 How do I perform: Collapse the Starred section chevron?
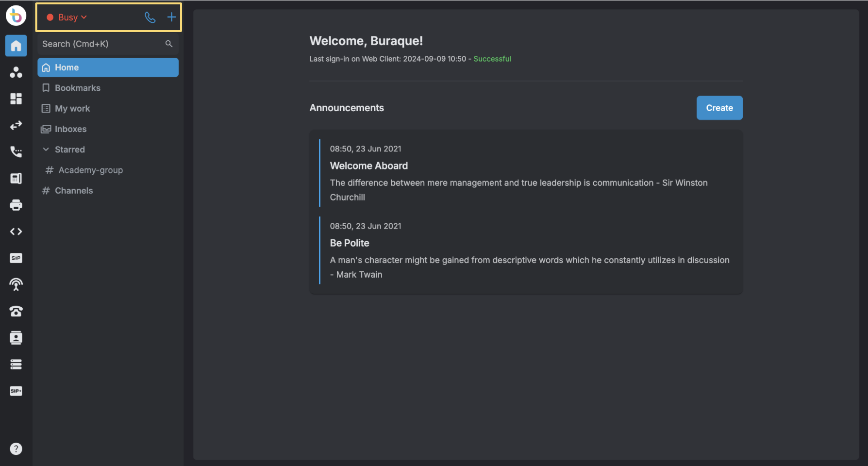46,150
